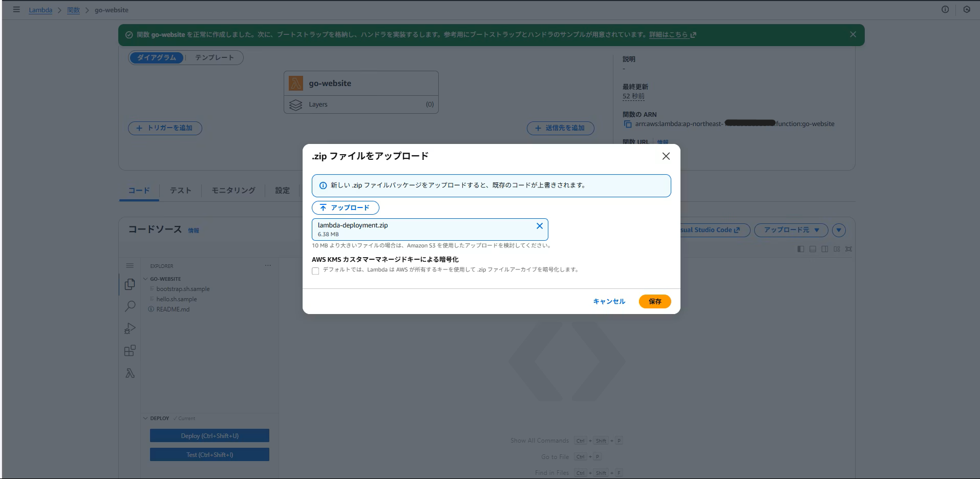Open the Search icon in the sidebar
This screenshot has width=980, height=479.
pyautogui.click(x=130, y=306)
